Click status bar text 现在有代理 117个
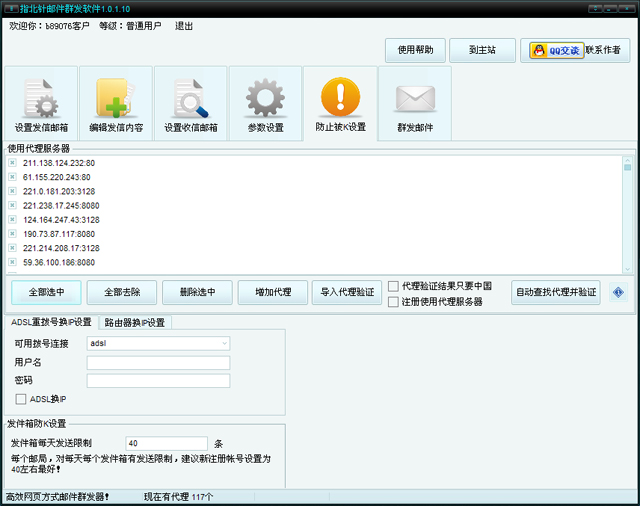Viewport: 640px width, 506px height. [178, 497]
